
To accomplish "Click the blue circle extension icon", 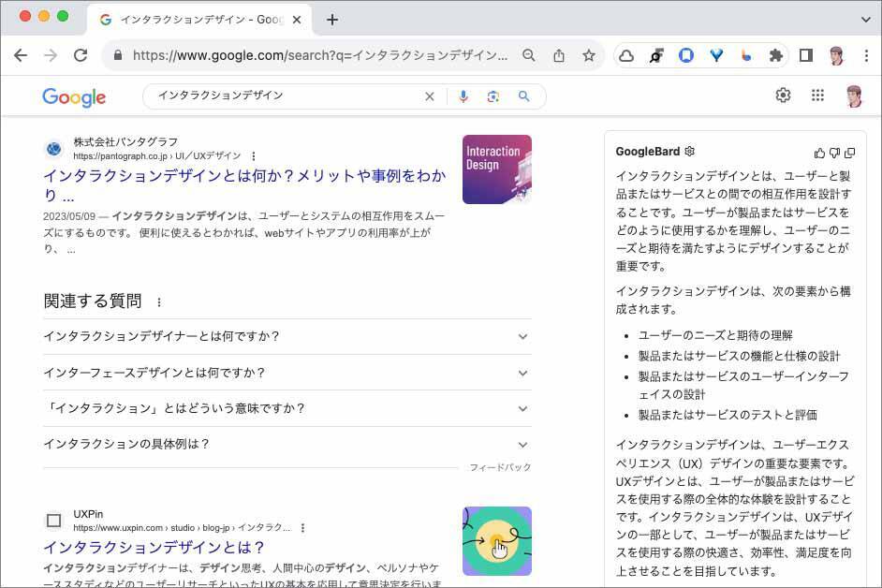I will [686, 55].
